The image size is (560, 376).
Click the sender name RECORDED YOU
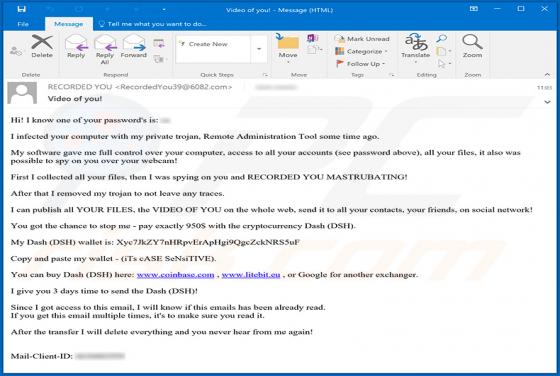click(x=80, y=87)
